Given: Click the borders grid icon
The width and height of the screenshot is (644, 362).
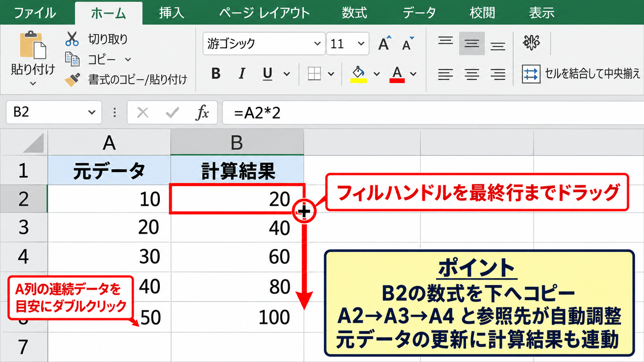Looking at the screenshot, I should pyautogui.click(x=314, y=73).
